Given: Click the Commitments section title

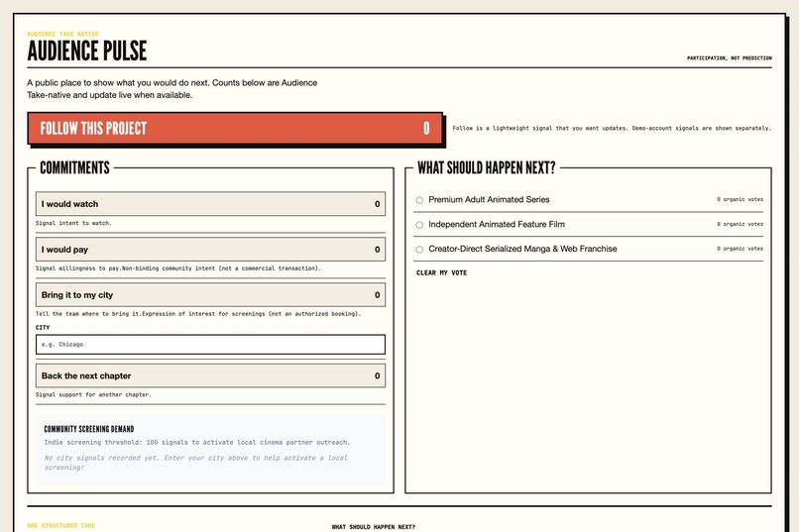Looking at the screenshot, I should pyautogui.click(x=74, y=167).
